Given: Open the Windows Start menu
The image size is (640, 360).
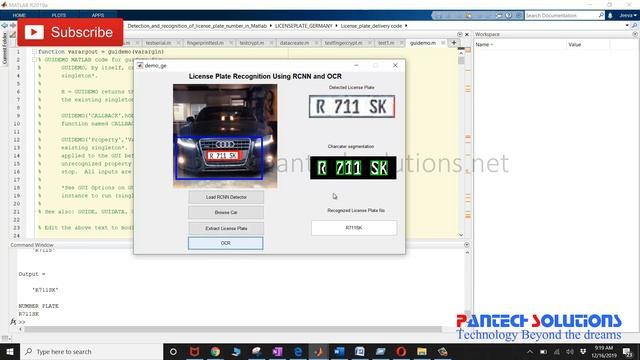Looking at the screenshot, I should point(10,351).
